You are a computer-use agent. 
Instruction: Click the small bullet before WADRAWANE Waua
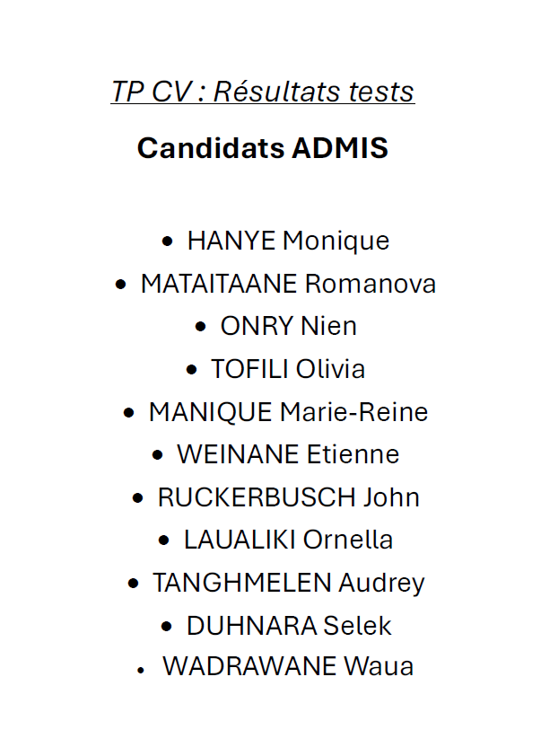141,670
